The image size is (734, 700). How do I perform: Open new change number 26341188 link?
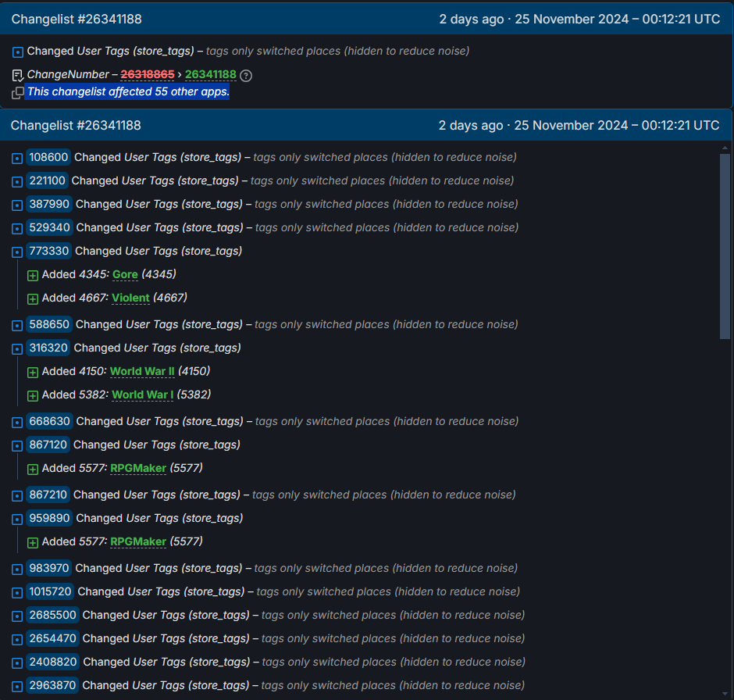click(x=211, y=74)
